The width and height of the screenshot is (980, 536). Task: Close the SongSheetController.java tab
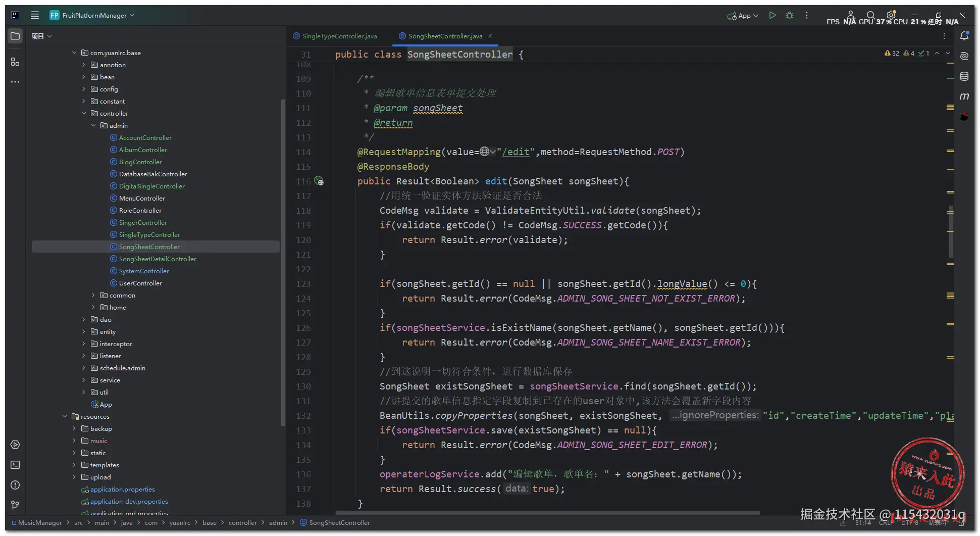point(490,36)
